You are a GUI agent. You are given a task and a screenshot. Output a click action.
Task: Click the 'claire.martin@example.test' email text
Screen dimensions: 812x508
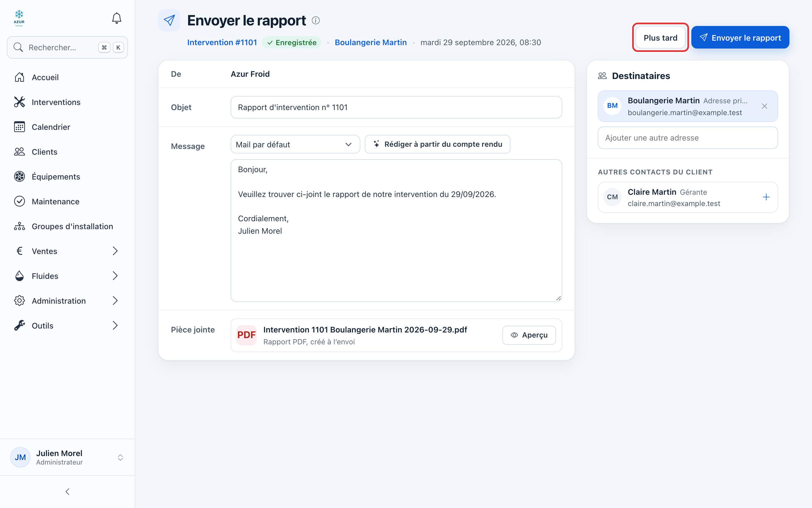(x=674, y=203)
